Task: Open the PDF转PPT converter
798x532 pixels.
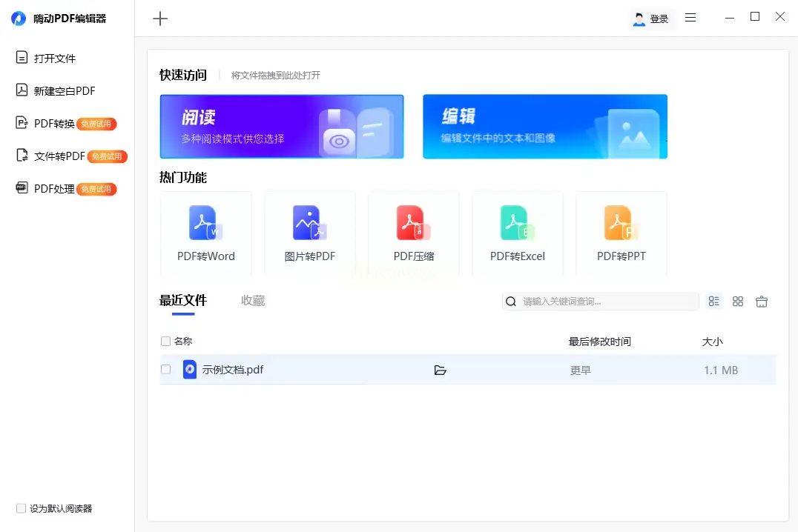Action: tap(621, 224)
